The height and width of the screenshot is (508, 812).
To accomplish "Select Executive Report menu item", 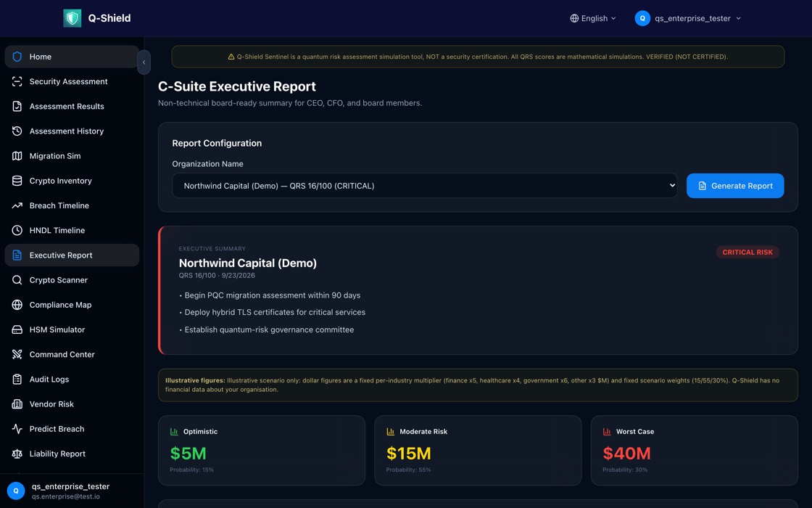I will [72, 255].
